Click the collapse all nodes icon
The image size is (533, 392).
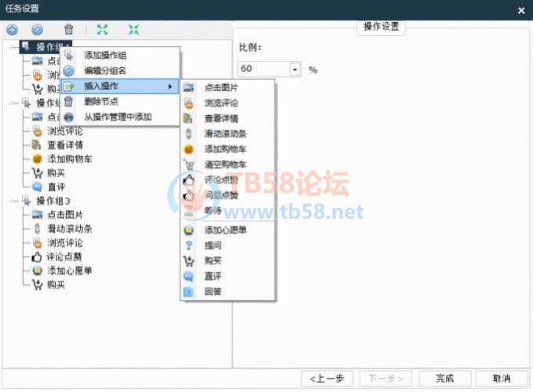tap(134, 29)
